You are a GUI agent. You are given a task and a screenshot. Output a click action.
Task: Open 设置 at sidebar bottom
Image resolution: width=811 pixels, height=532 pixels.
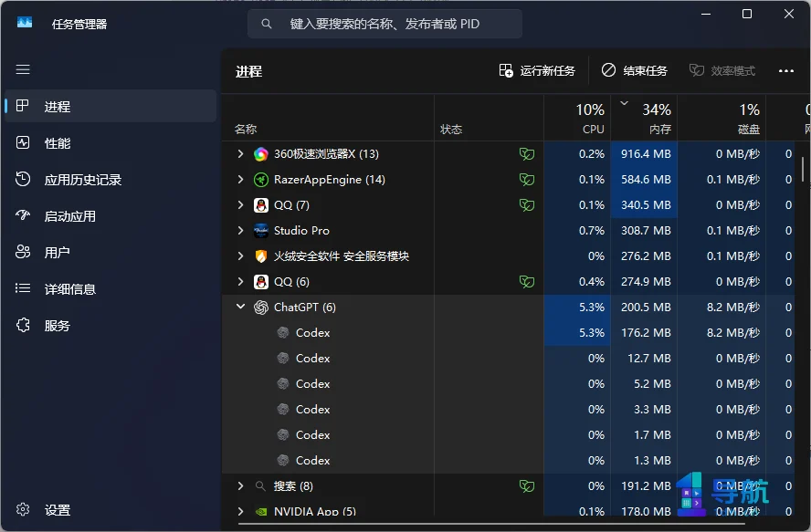pos(111,510)
